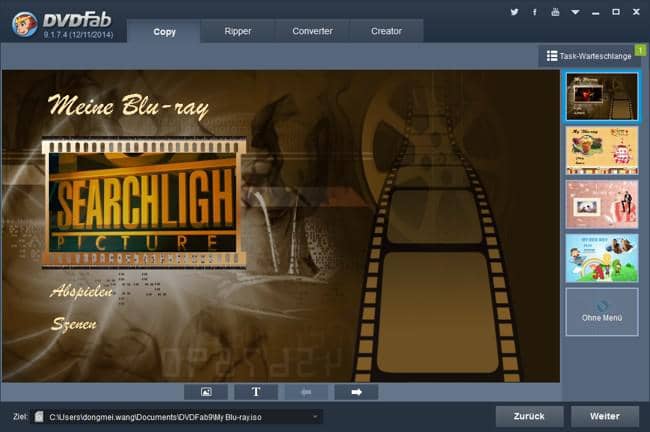Screen dimensions: 650x432
Task: Click the Abspielen menu entry
Action: (x=81, y=291)
